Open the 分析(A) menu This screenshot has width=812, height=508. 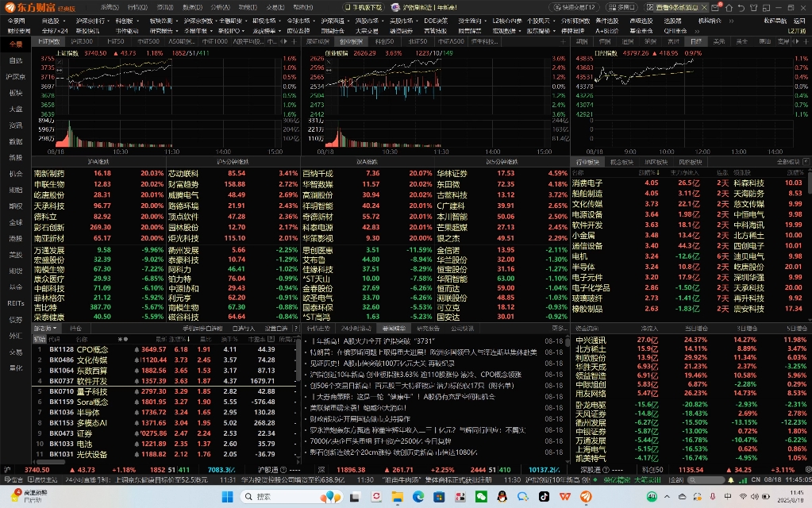pyautogui.click(x=220, y=7)
